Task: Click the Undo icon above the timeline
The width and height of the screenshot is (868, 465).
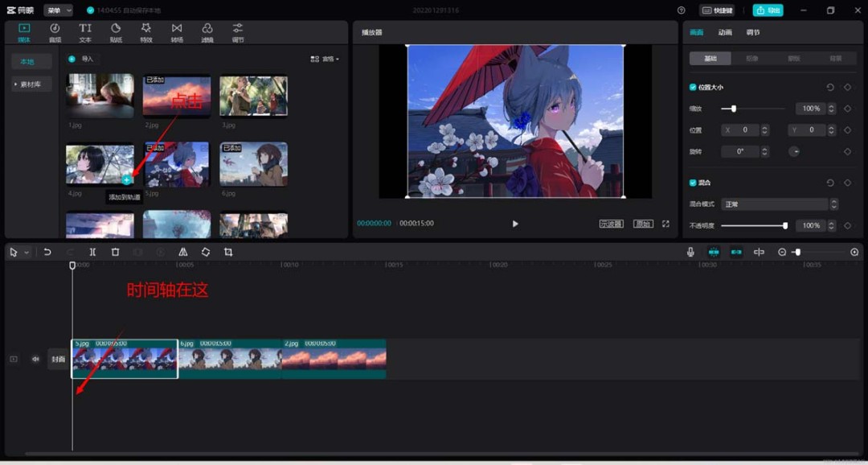Action: pos(47,252)
